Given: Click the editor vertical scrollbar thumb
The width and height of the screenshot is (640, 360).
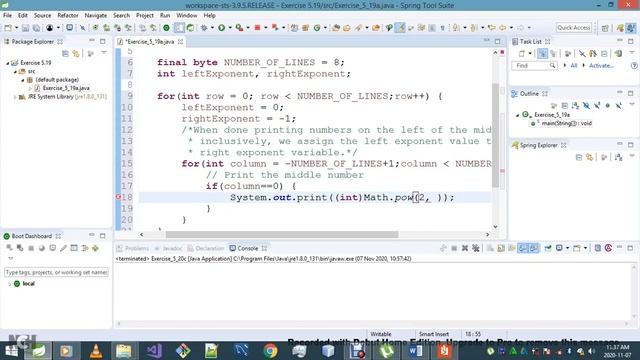Looking at the screenshot, I should click(496, 135).
